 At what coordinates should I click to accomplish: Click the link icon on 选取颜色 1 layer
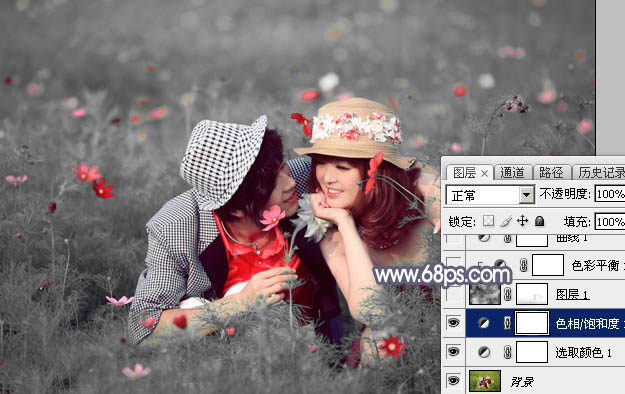(x=507, y=352)
